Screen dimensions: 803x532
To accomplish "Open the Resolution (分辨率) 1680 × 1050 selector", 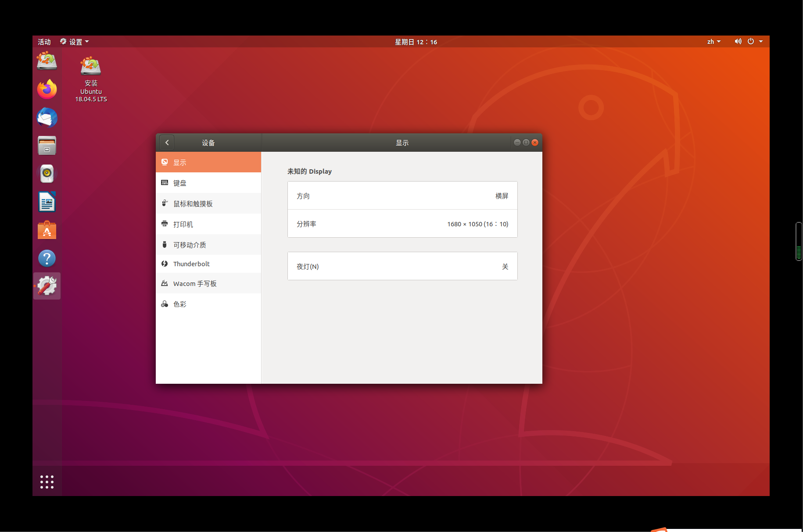I will click(402, 224).
